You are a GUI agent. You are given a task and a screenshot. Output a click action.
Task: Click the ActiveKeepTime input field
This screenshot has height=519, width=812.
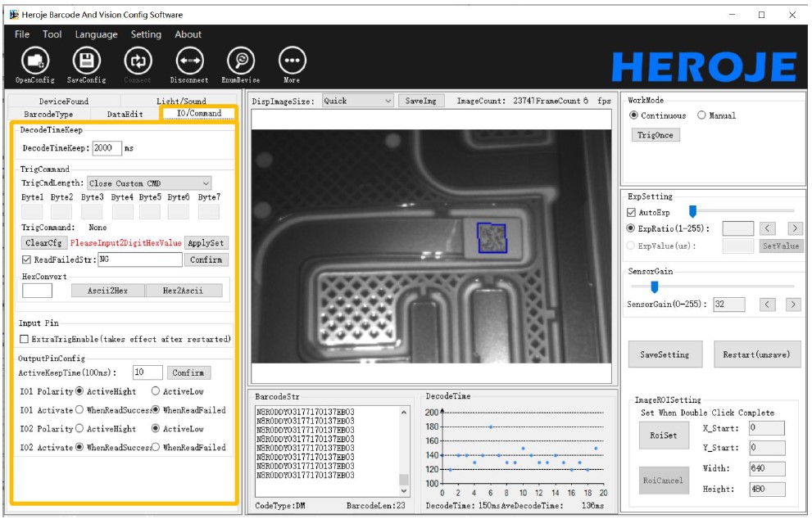147,372
